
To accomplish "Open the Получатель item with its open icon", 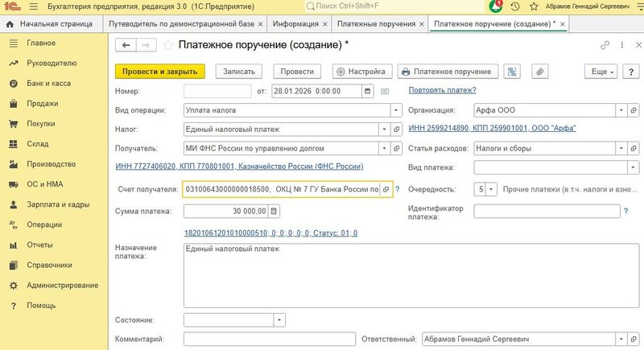I will coord(396,148).
